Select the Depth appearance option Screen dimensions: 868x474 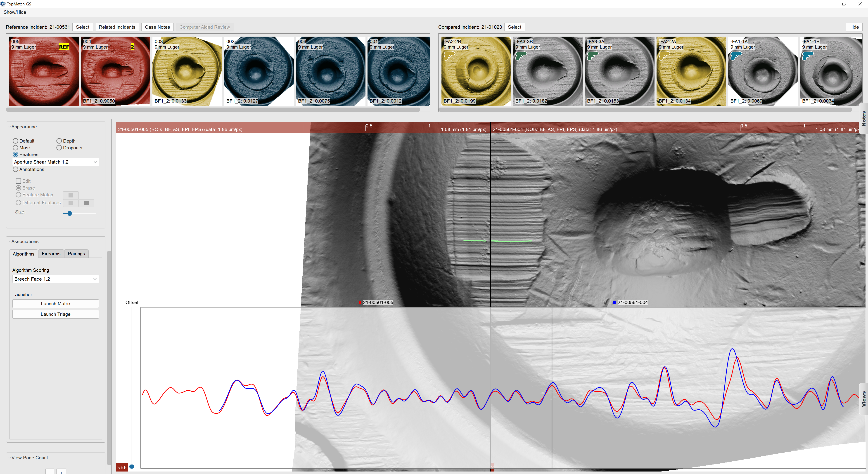pyautogui.click(x=59, y=141)
